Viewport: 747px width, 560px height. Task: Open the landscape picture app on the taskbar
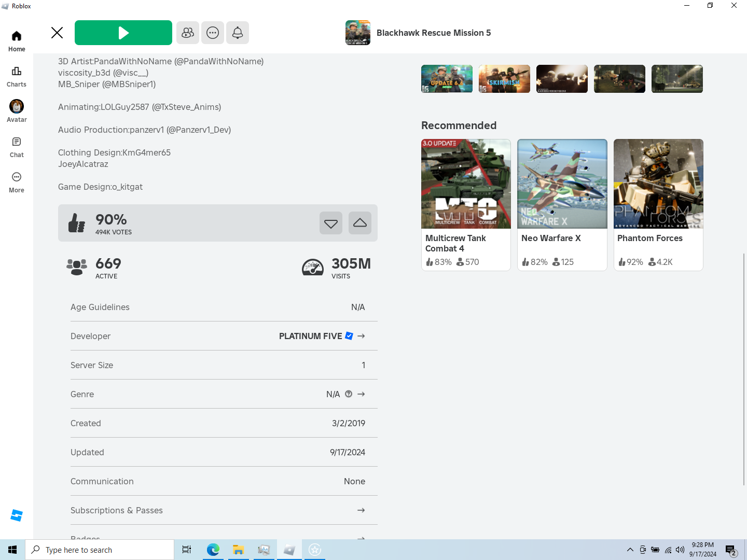[264, 550]
